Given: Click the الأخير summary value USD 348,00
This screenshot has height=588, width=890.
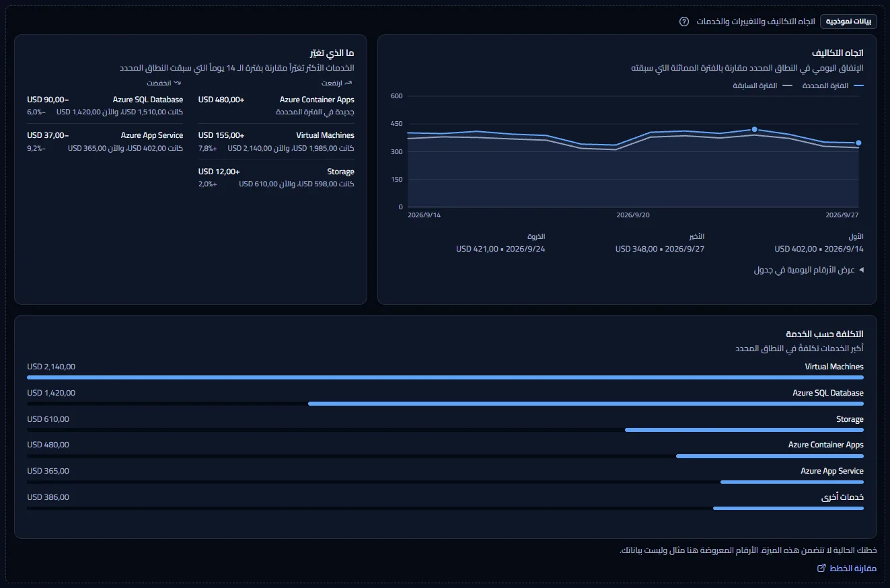Looking at the screenshot, I should (x=660, y=249).
